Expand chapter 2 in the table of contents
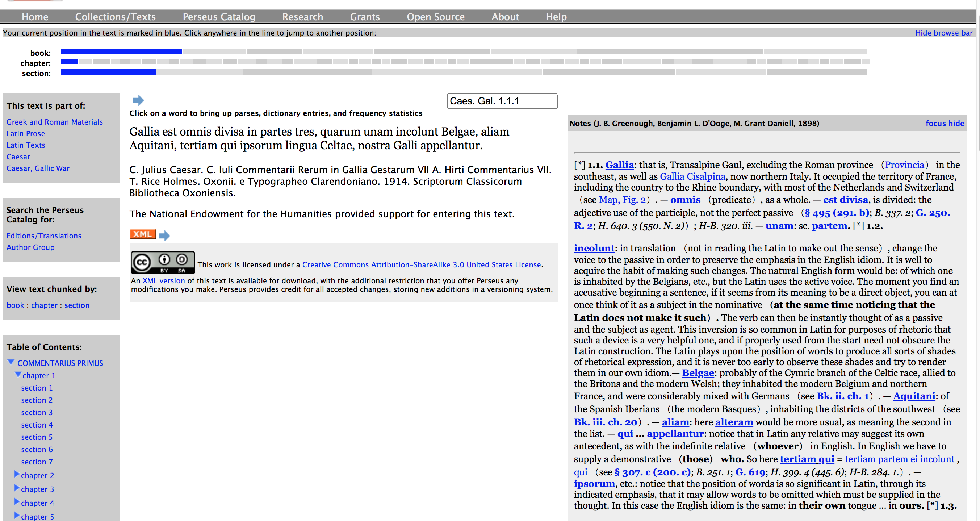 tap(17, 474)
